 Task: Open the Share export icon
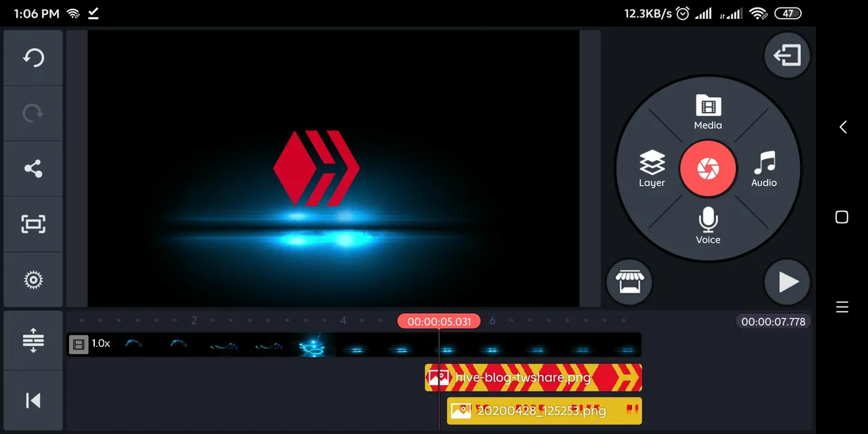pos(33,169)
